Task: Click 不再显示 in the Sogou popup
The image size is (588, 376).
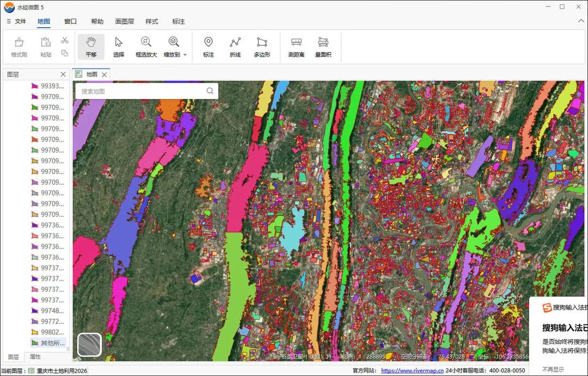Action: 553,369
